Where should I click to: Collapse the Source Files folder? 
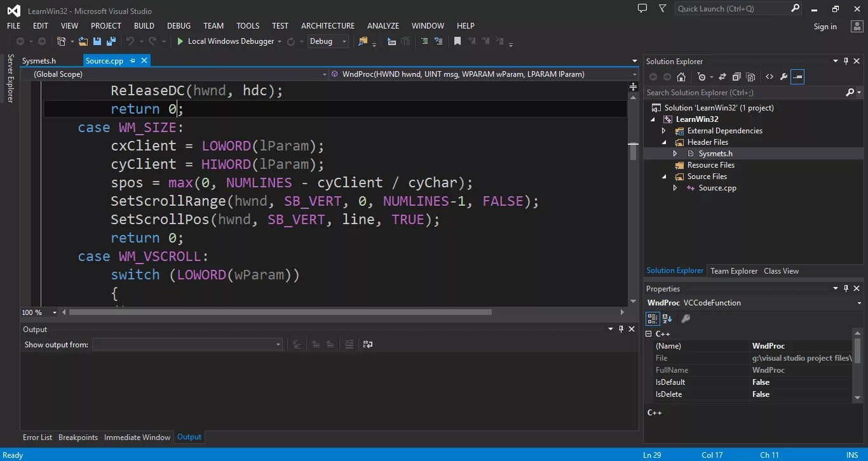(664, 177)
